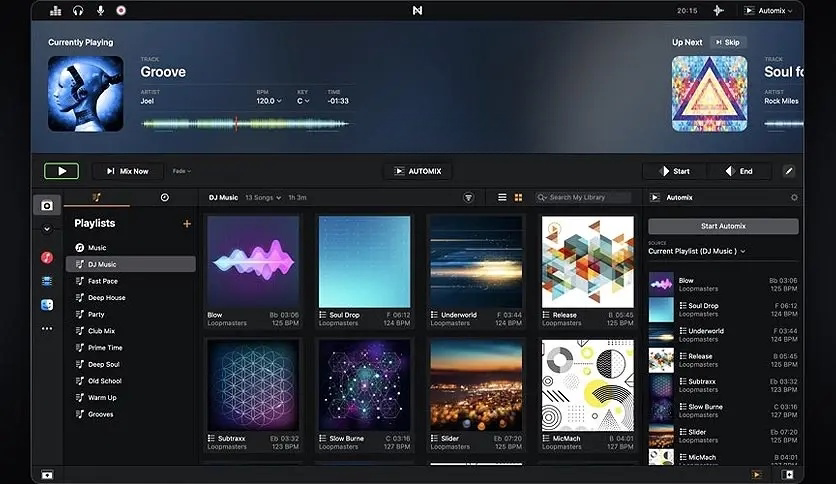Toggle the bottom-left sidebar panel icon
This screenshot has height=484, width=836.
coord(47,474)
